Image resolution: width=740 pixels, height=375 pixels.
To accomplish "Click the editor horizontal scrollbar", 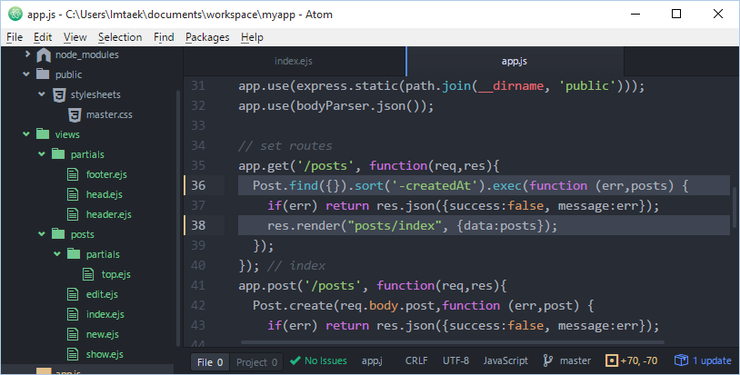I will click(x=452, y=342).
